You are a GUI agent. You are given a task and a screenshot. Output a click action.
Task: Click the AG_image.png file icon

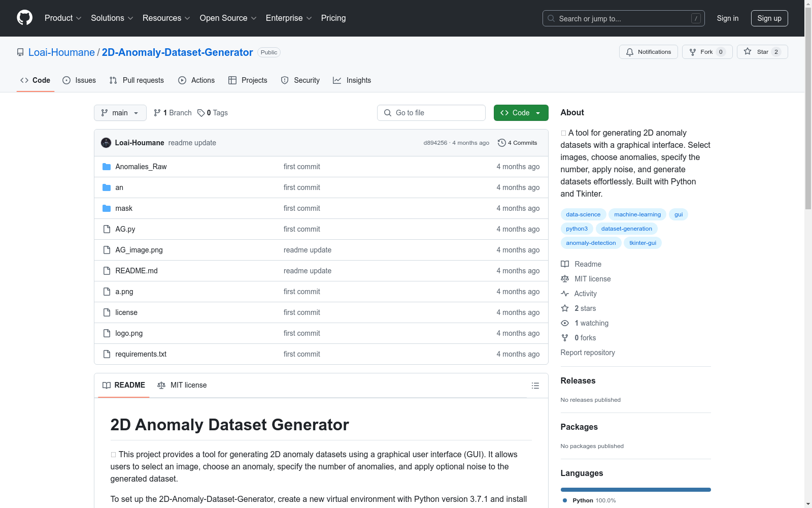click(x=107, y=250)
